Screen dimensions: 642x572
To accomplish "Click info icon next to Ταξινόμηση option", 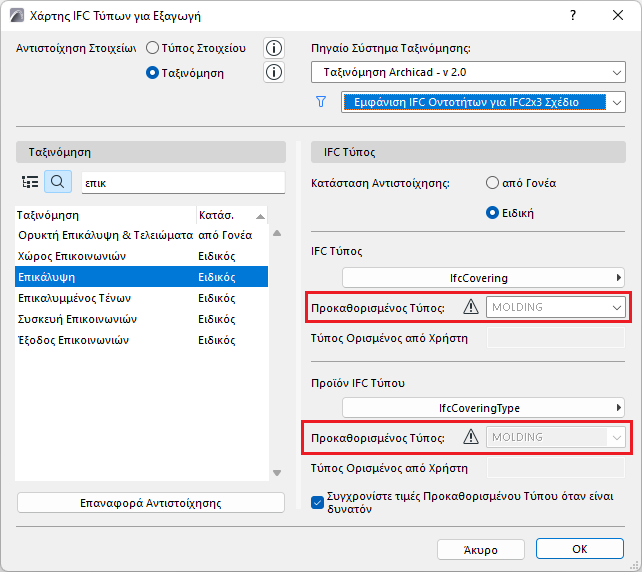I will tap(273, 72).
